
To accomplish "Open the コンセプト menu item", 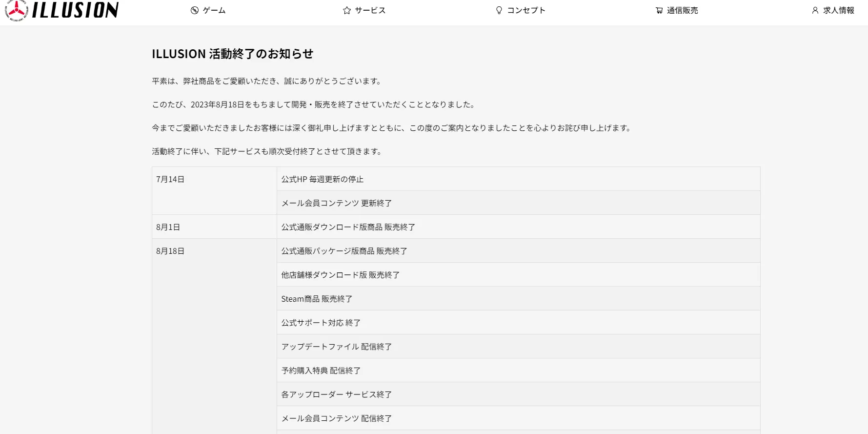I will click(526, 10).
